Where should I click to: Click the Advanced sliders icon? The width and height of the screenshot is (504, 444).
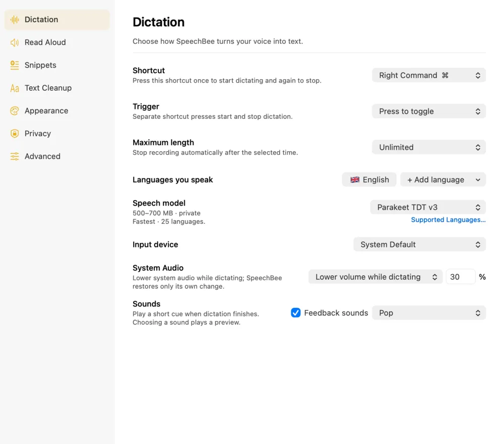pos(15,156)
